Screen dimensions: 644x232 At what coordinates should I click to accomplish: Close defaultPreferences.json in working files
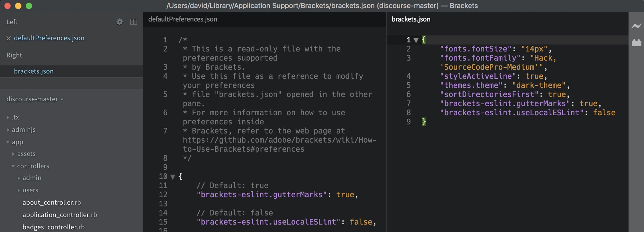tap(9, 38)
